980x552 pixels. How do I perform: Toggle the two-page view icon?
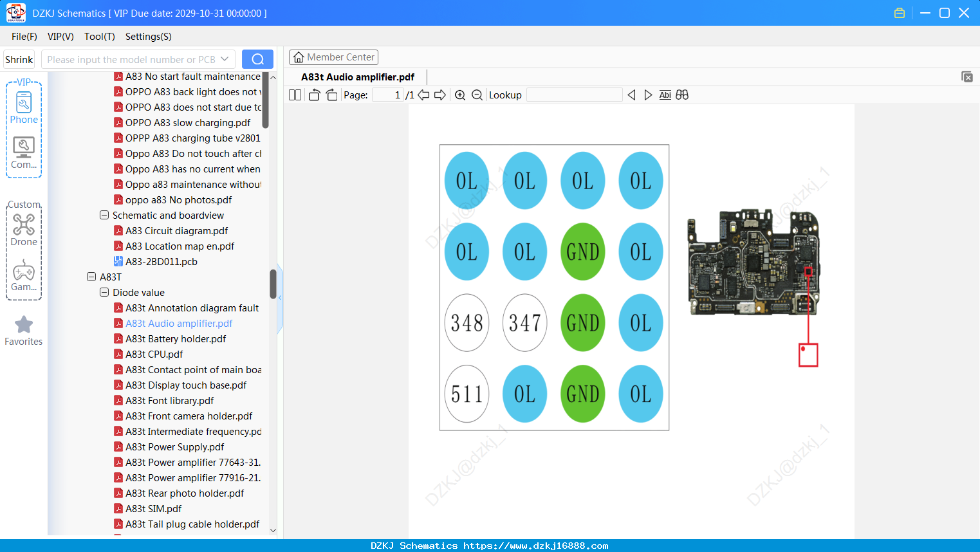pyautogui.click(x=295, y=95)
